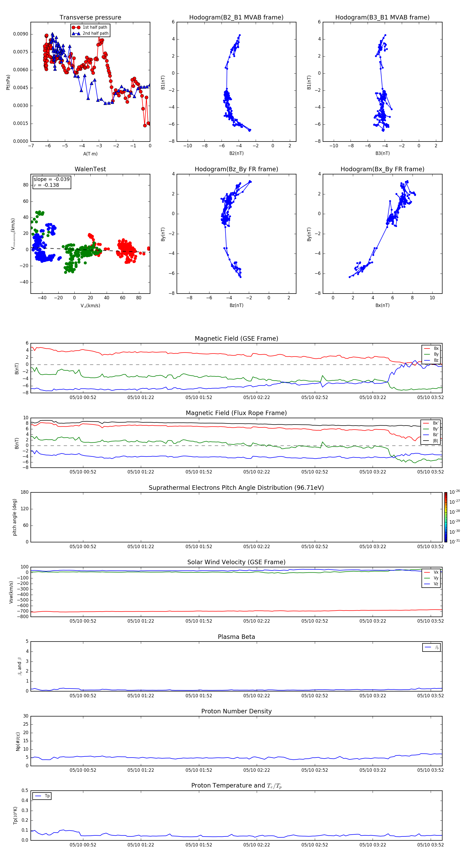This screenshot has height=868, width=473.
Task: Click the 'Plasma Beta' plot title
Action: [236, 637]
